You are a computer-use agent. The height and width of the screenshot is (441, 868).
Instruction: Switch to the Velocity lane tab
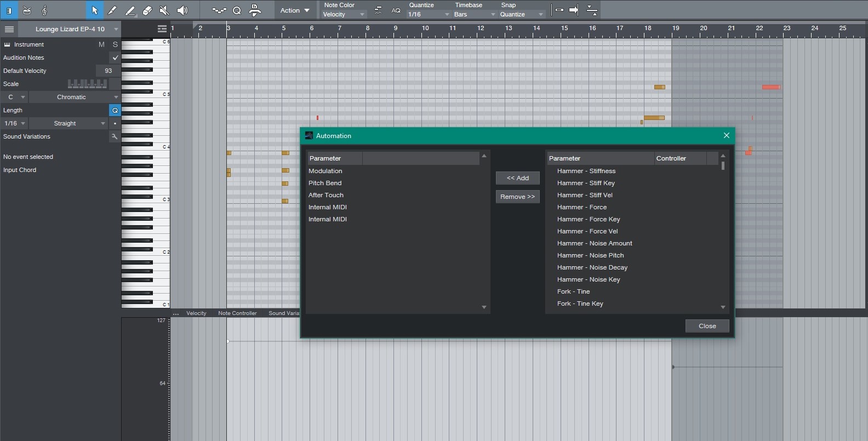tap(196, 313)
